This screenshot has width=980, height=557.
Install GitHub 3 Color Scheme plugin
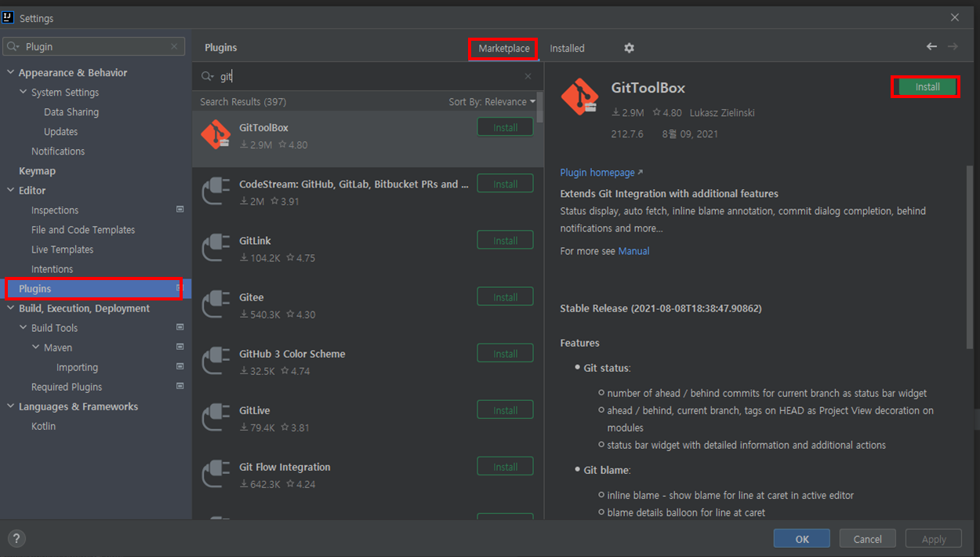pos(505,353)
